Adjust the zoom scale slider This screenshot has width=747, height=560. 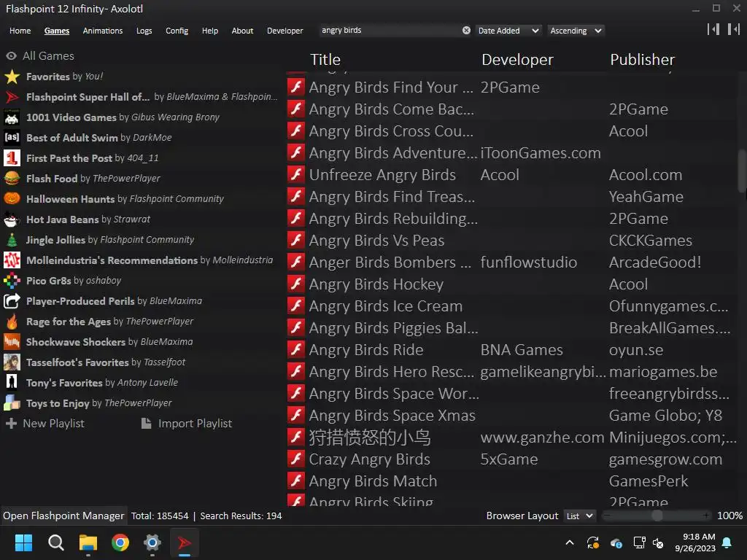pyautogui.click(x=657, y=516)
